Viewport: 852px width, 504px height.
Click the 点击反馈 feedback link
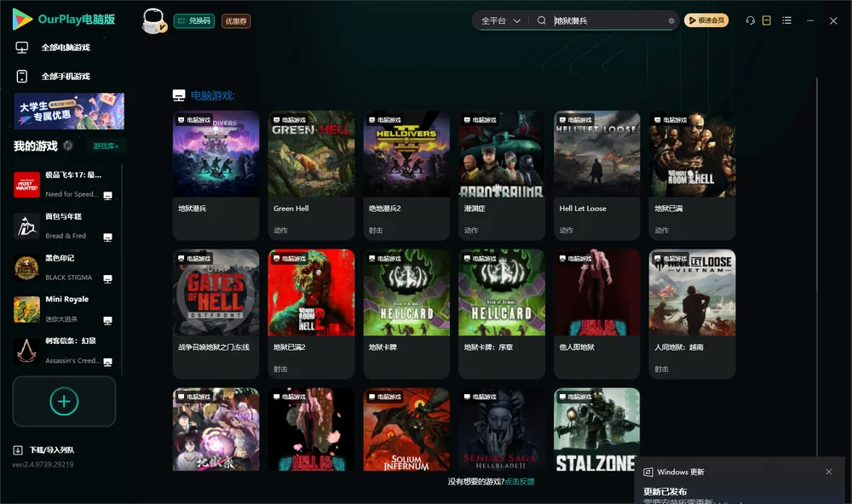click(x=520, y=482)
